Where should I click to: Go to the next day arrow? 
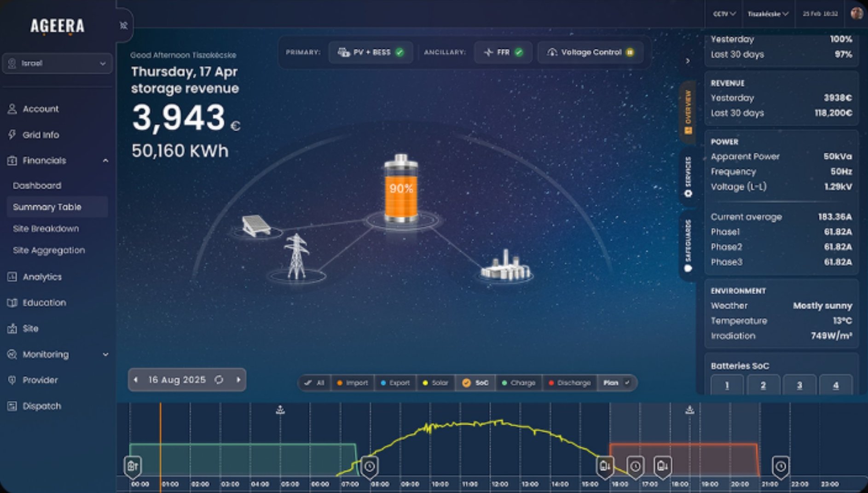click(x=238, y=380)
